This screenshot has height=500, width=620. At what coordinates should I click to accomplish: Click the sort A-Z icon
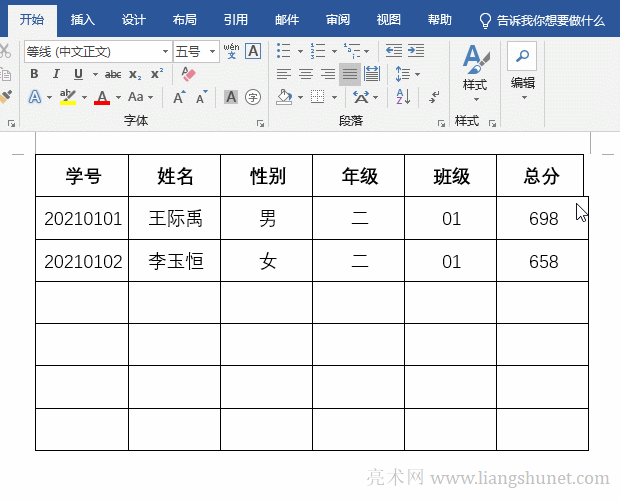(403, 97)
